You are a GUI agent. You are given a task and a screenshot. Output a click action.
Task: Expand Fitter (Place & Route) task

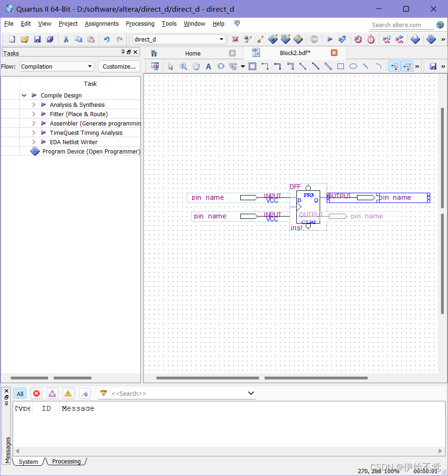[34, 114]
